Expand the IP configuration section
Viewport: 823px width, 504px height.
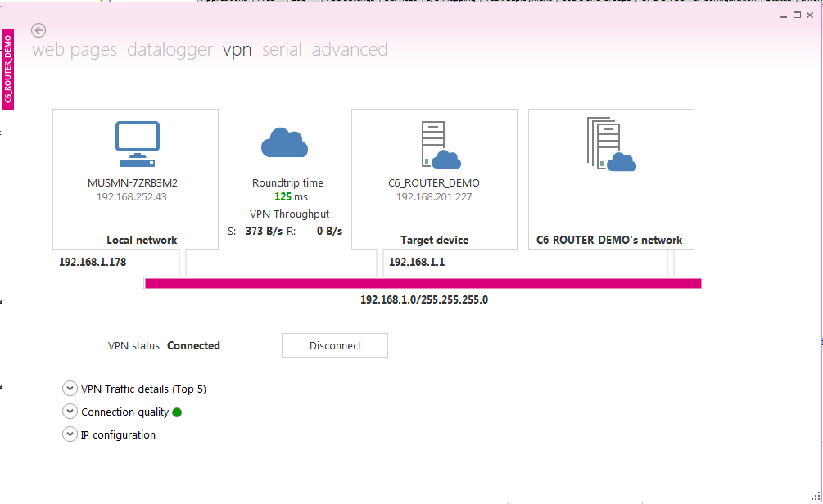click(70, 434)
